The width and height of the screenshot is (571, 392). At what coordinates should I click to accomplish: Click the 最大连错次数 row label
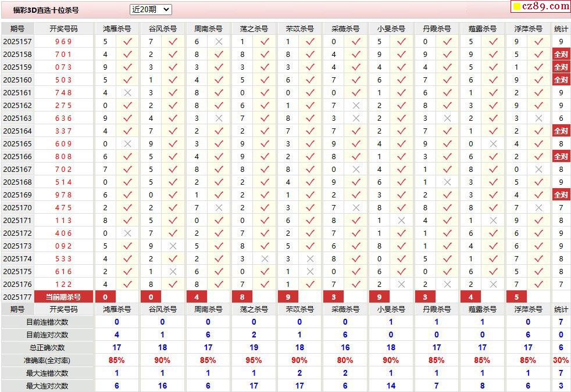(x=47, y=373)
